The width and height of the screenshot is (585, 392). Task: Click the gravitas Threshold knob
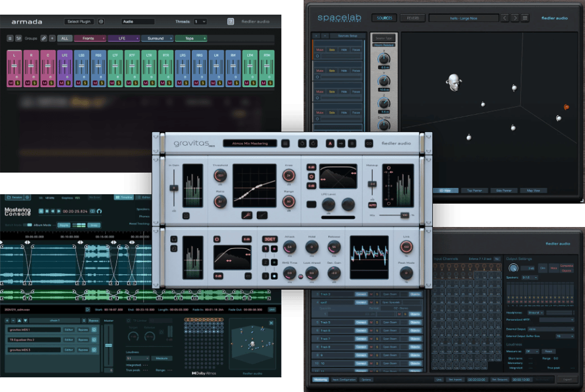pos(220,176)
